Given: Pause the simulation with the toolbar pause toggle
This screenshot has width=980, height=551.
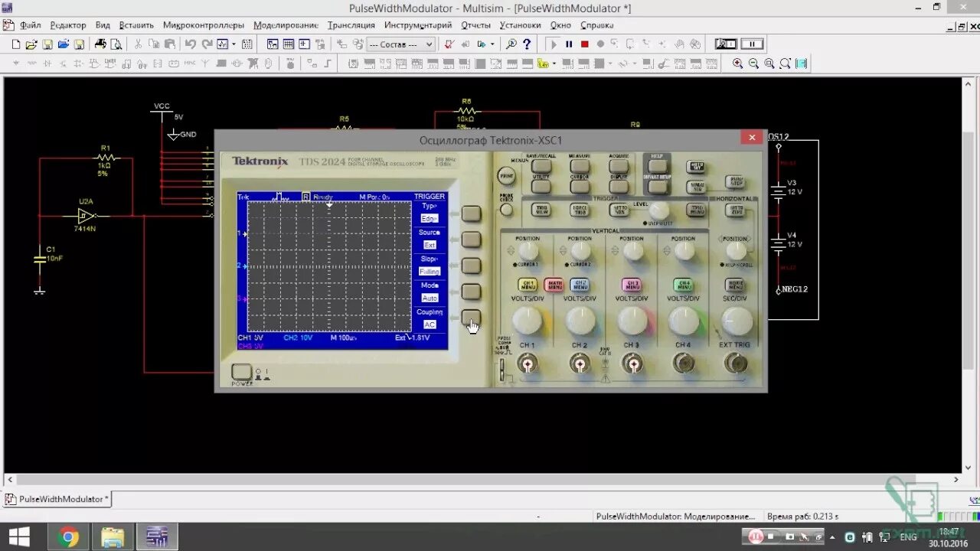Looking at the screenshot, I should pyautogui.click(x=570, y=44).
